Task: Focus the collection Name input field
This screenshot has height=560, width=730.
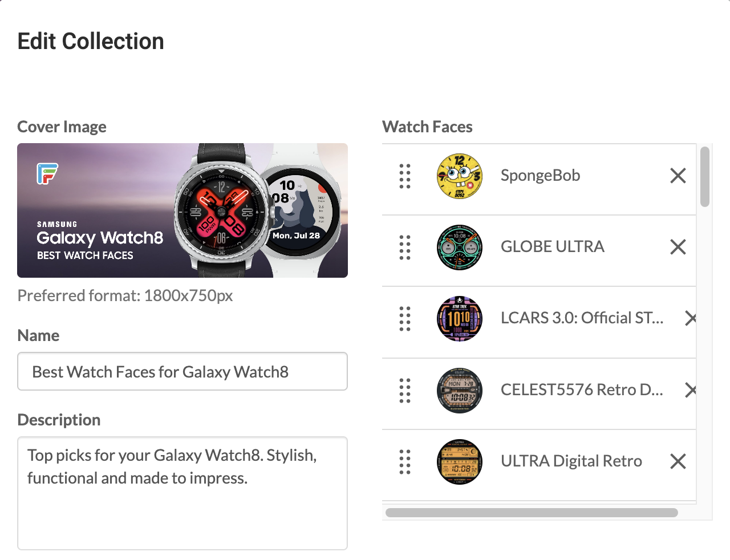Action: coord(182,372)
